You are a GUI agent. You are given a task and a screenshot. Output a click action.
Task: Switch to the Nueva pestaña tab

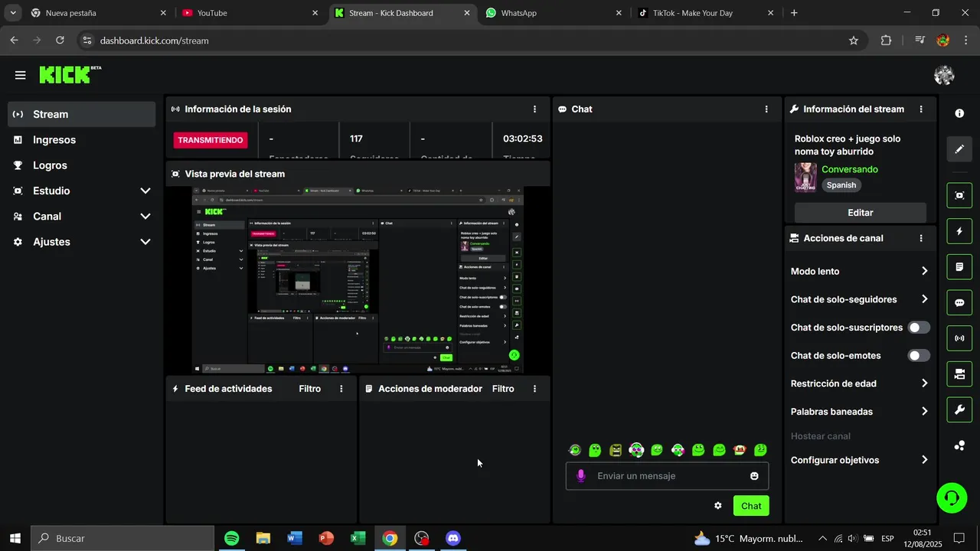click(98, 13)
